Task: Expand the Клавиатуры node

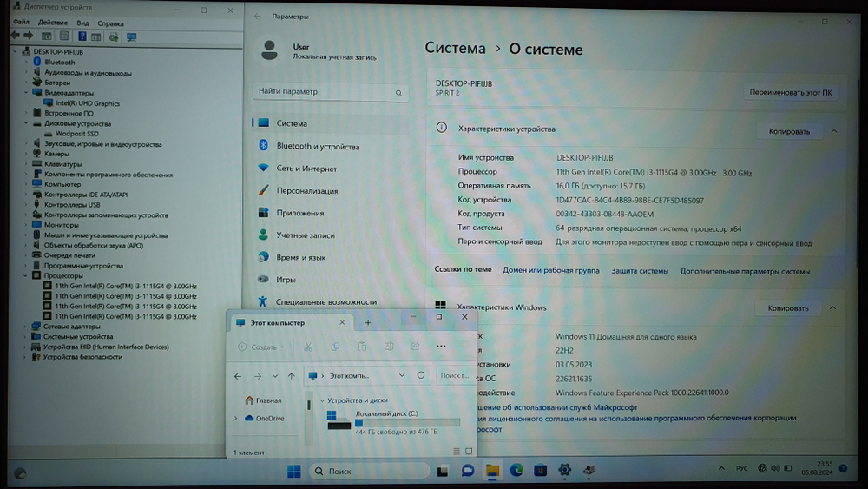Action: point(25,164)
